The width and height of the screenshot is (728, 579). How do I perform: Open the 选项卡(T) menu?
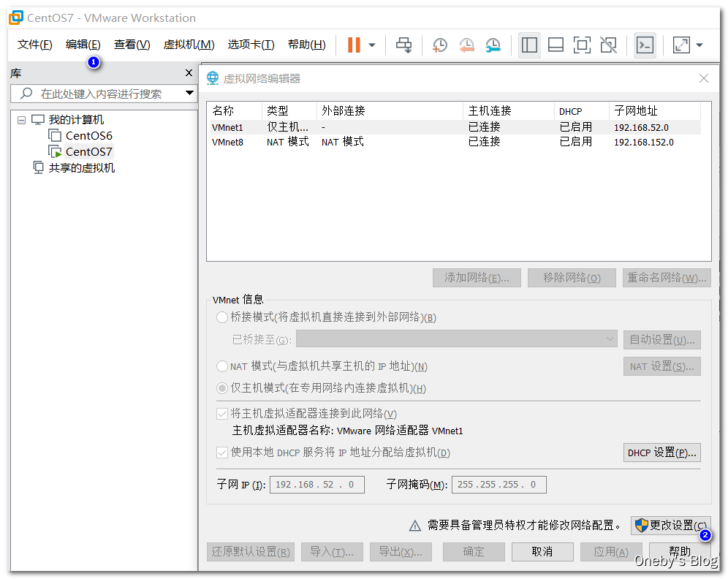click(251, 45)
